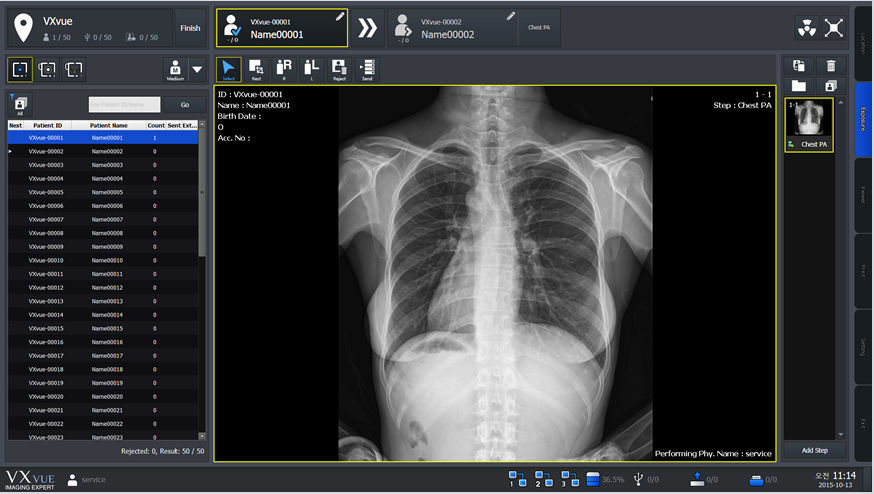Click the USB queue status icon
Viewport: 874px width, 494px height.
639,479
